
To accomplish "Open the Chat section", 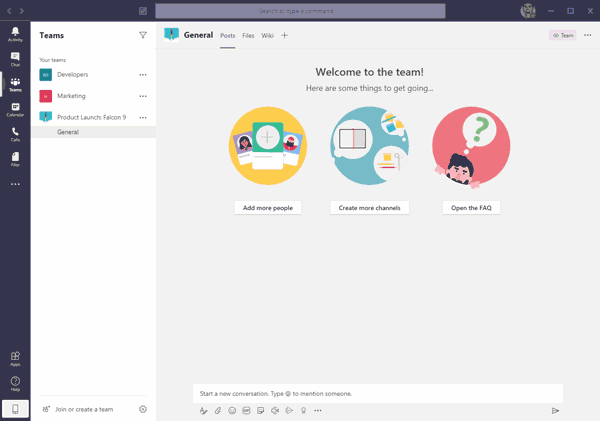I will pyautogui.click(x=15, y=59).
